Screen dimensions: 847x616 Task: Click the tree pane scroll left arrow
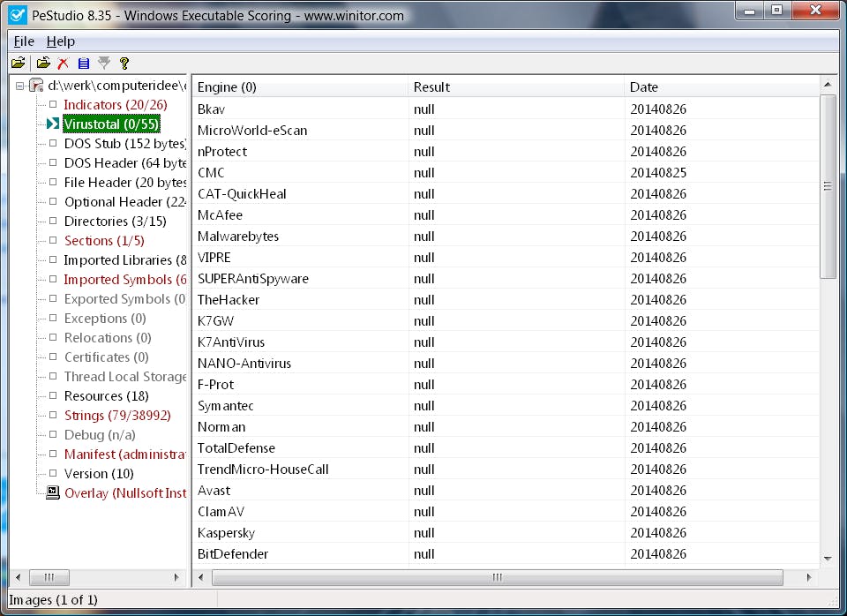[19, 577]
